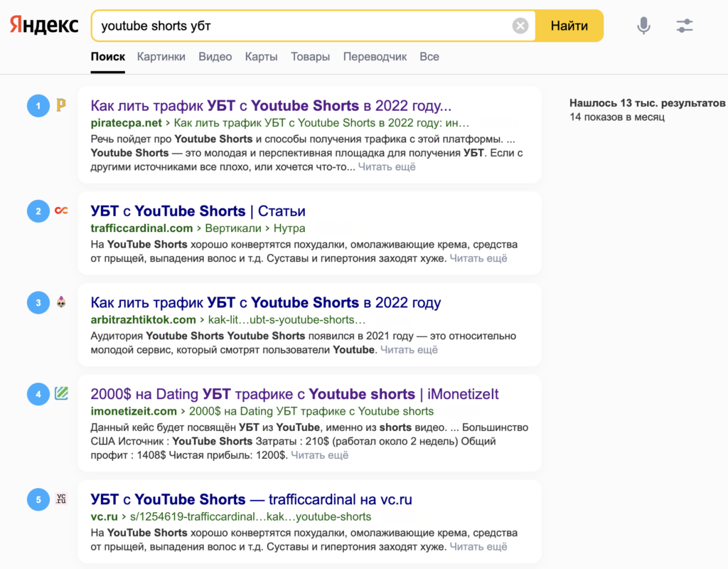
Task: Open '2000$ на Dating УБТ трафике' result
Action: coord(294,394)
